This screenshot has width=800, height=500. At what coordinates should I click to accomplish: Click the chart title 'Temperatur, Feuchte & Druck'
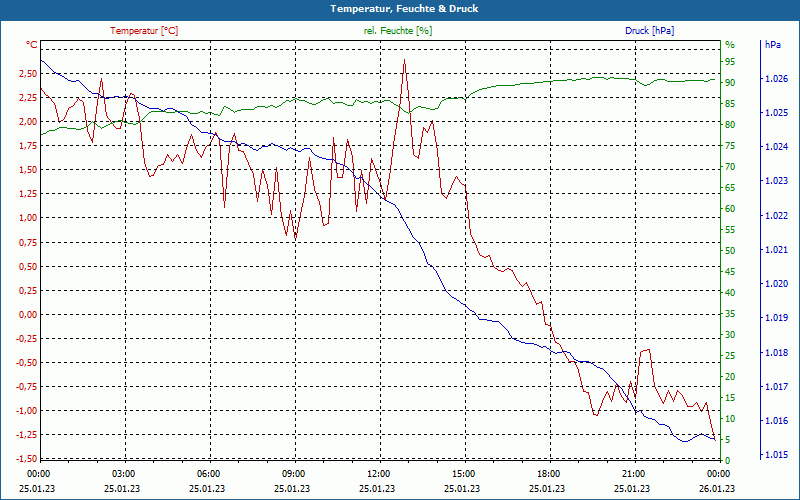404,9
